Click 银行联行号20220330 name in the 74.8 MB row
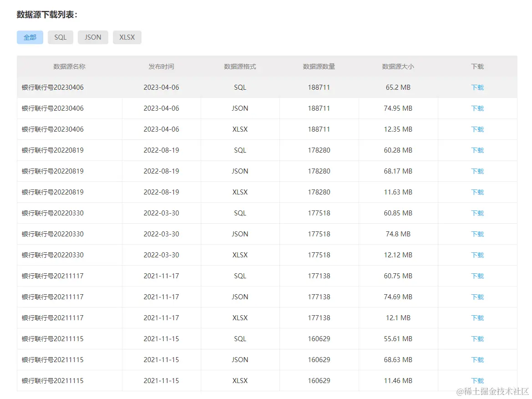 53,234
